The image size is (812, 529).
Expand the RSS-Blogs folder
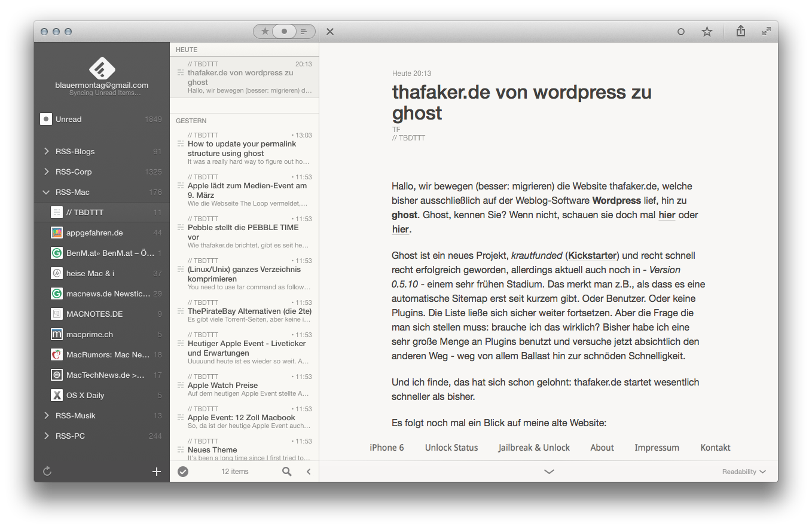[47, 151]
